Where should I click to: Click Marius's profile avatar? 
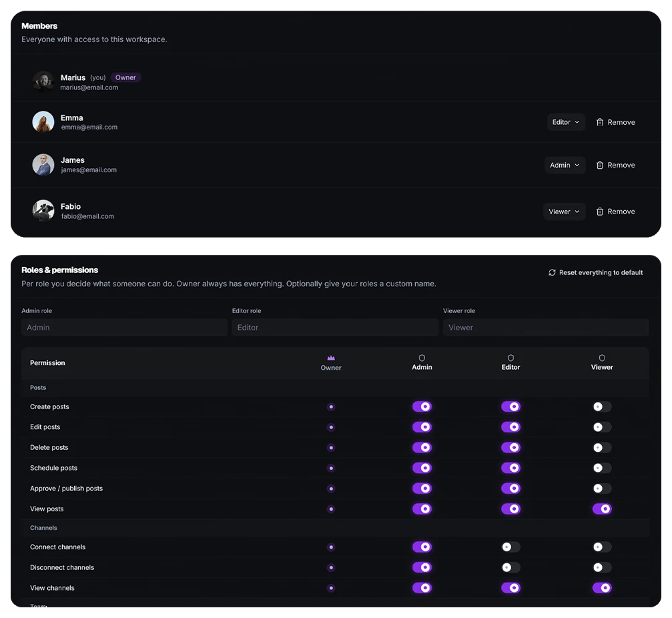pos(43,81)
